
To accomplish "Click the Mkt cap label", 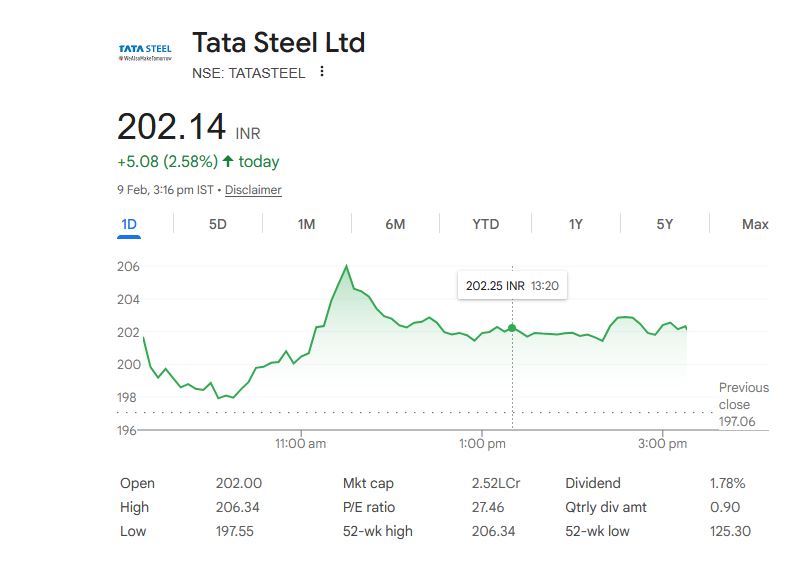I will pyautogui.click(x=367, y=483).
